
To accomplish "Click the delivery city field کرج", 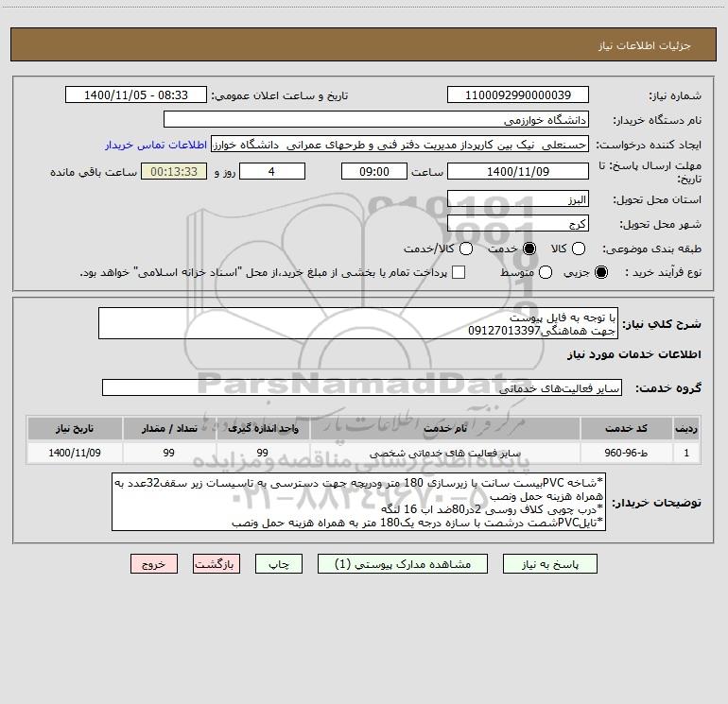I will coord(518,224).
